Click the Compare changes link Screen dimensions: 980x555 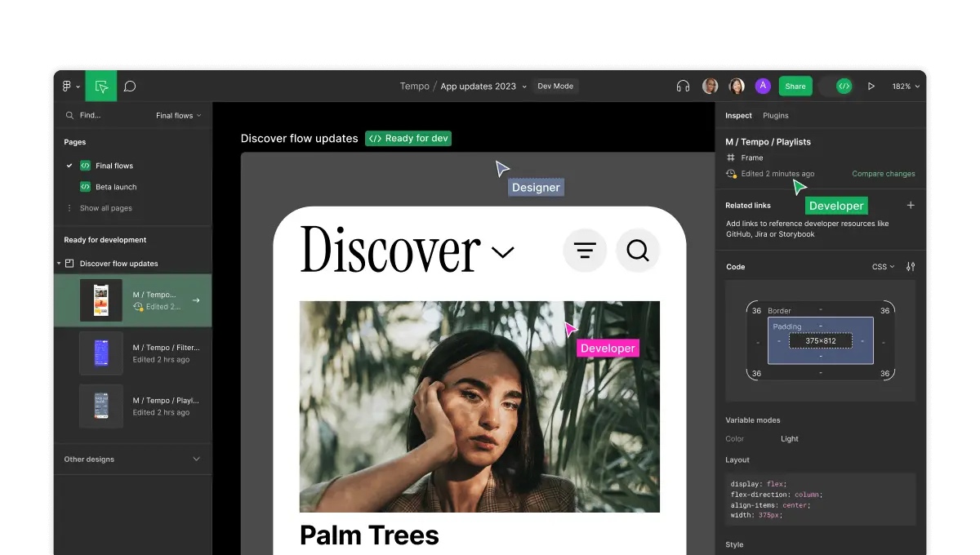[x=884, y=174]
